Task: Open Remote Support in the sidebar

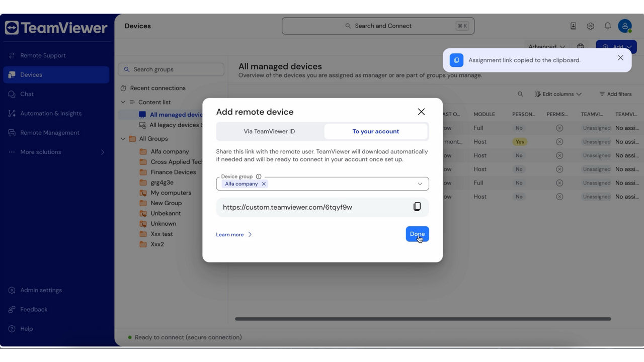Action: click(x=56, y=55)
